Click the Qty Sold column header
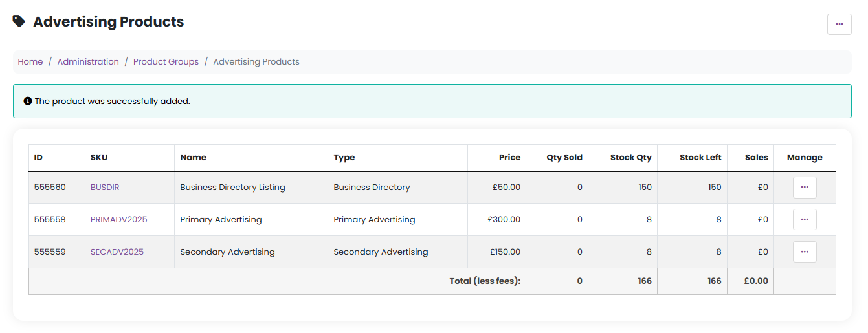The image size is (868, 333). (x=564, y=158)
